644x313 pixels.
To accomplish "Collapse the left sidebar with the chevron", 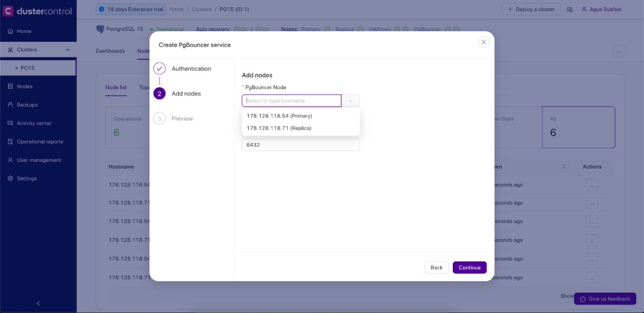I will tap(38, 303).
